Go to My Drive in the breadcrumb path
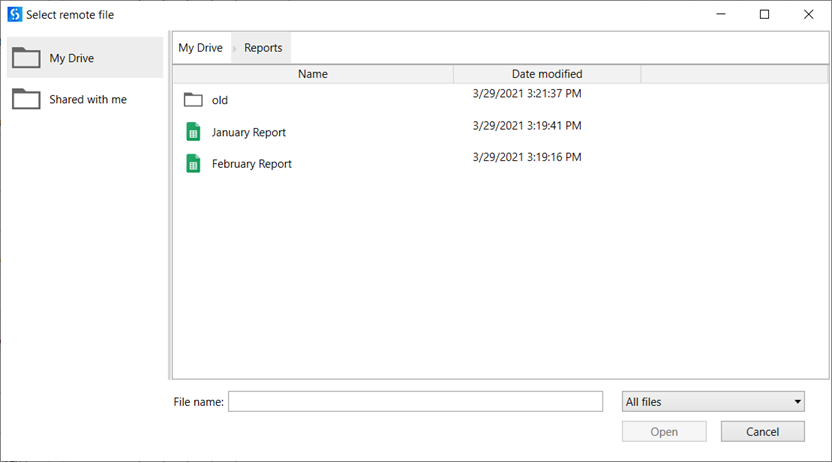The image size is (832, 463). click(x=200, y=48)
